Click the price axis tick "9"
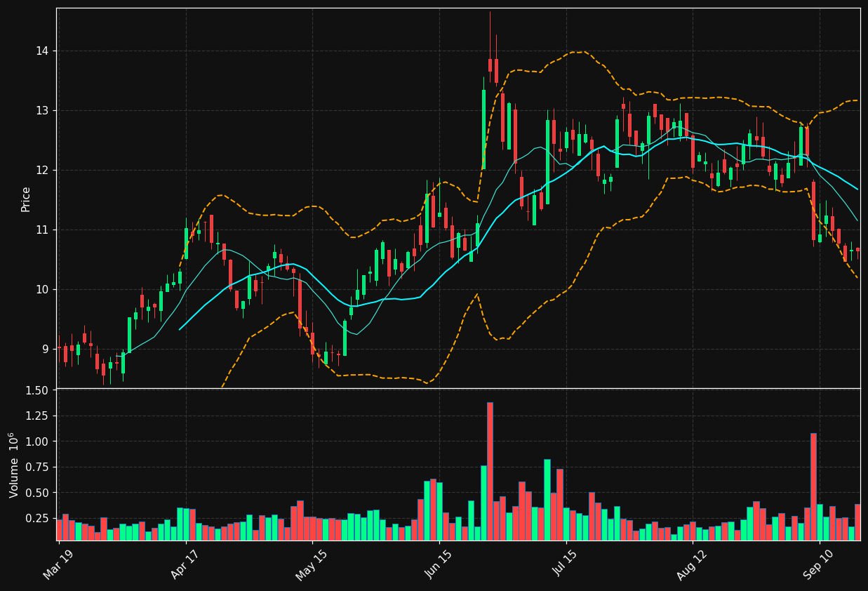Screen dimensions: 868x591 (46, 350)
